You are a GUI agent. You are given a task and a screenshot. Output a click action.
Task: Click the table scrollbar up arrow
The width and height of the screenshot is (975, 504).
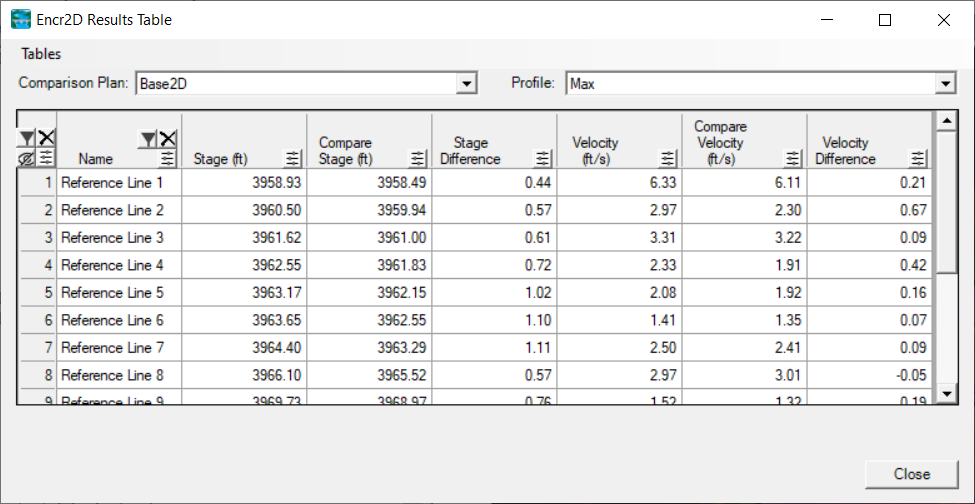[x=946, y=121]
